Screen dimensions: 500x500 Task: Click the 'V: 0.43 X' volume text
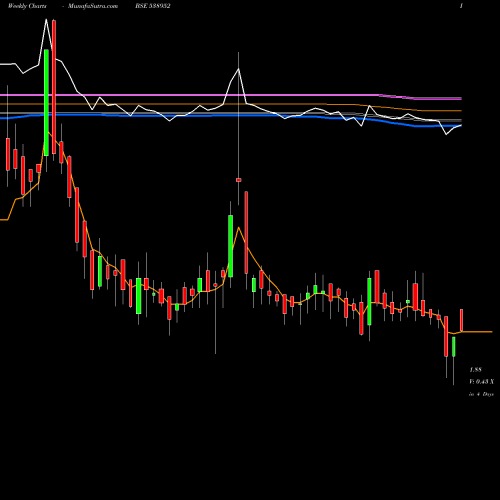pyautogui.click(x=482, y=382)
